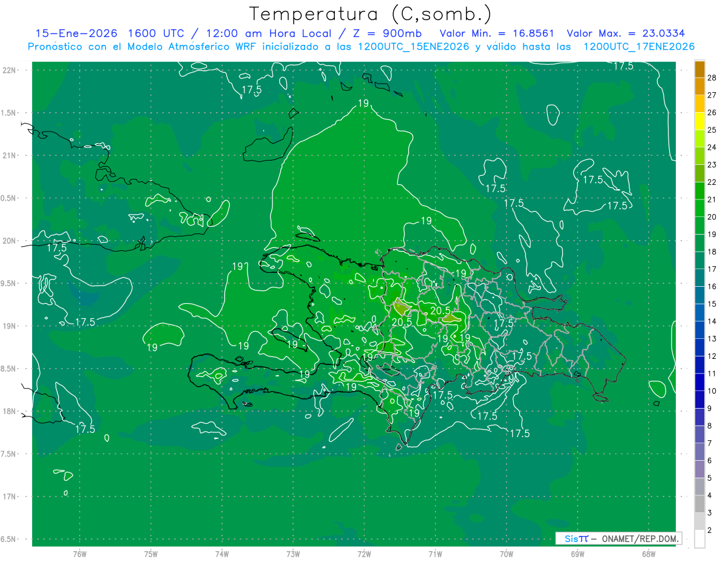Click the Temperatura (C,somb.) title
Viewport: 728px width, 562px height.
tap(370, 13)
